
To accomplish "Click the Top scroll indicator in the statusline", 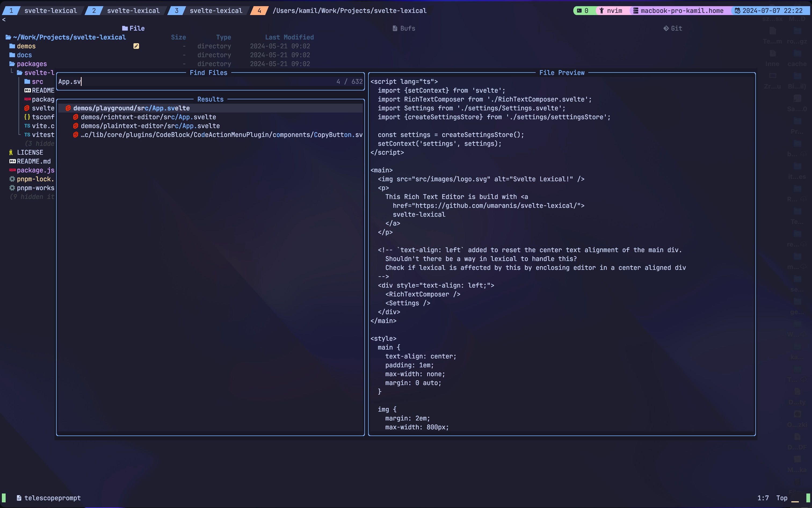I will pyautogui.click(x=782, y=498).
